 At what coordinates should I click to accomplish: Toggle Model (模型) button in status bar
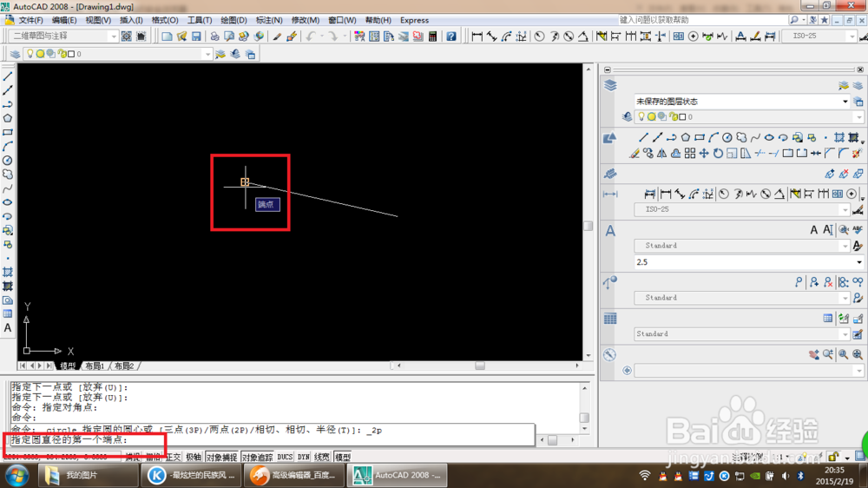343,457
